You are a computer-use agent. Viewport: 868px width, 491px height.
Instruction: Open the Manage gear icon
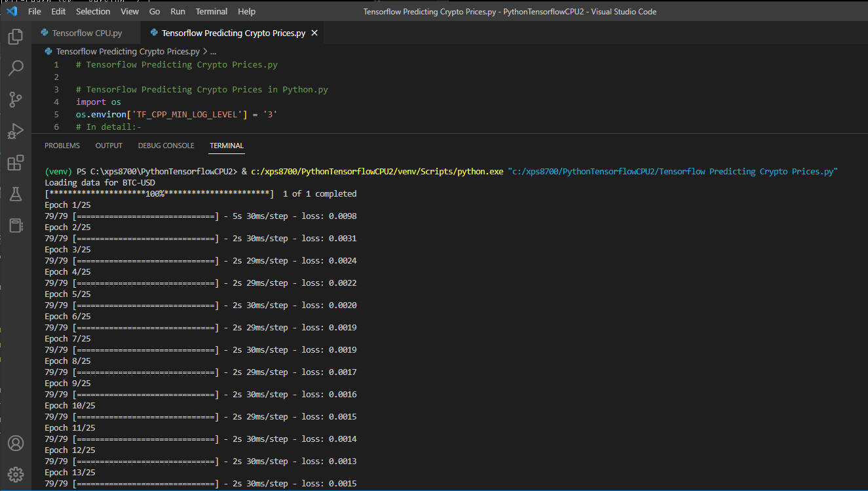pyautogui.click(x=16, y=475)
